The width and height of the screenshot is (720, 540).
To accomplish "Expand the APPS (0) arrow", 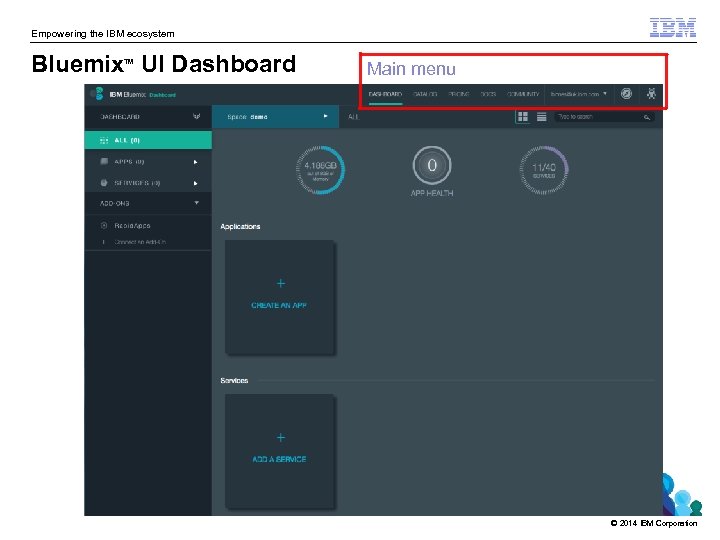I will (x=196, y=162).
